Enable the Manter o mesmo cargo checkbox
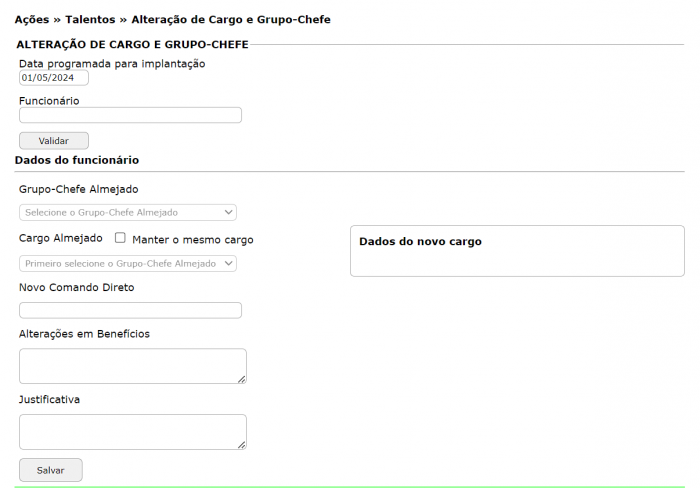 [120, 239]
